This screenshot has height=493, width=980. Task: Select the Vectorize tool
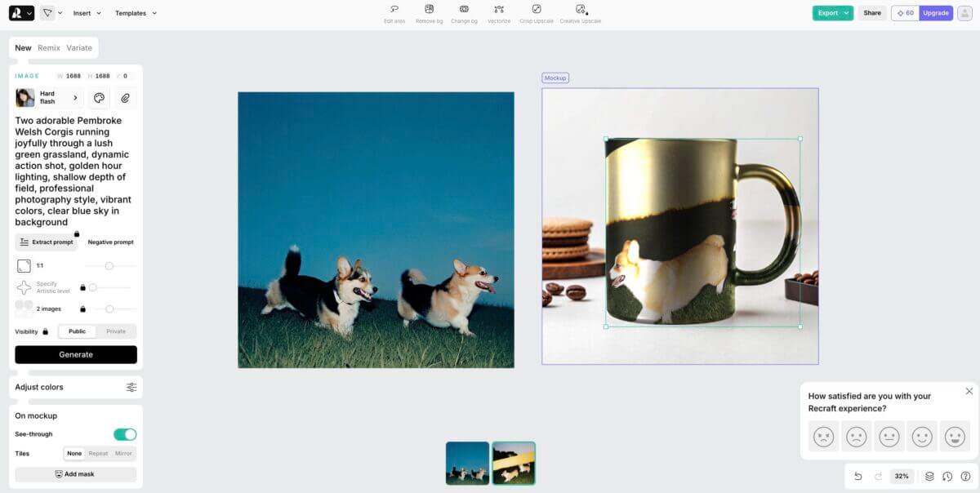point(499,10)
